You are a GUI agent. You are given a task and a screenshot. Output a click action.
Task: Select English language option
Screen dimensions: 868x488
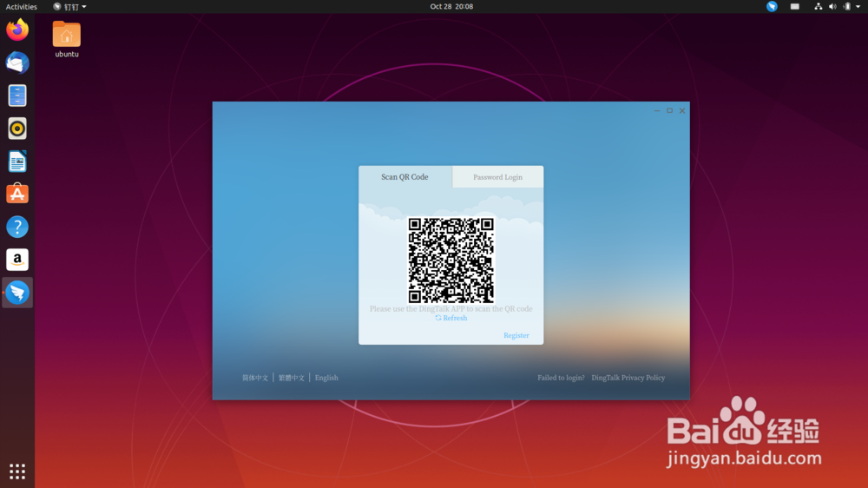[326, 378]
